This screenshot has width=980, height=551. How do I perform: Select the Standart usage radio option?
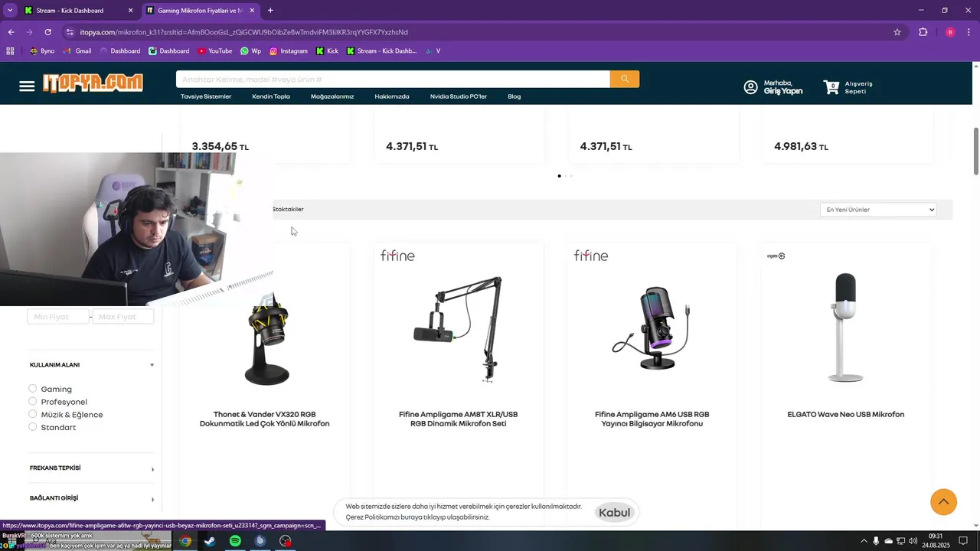[x=33, y=427]
